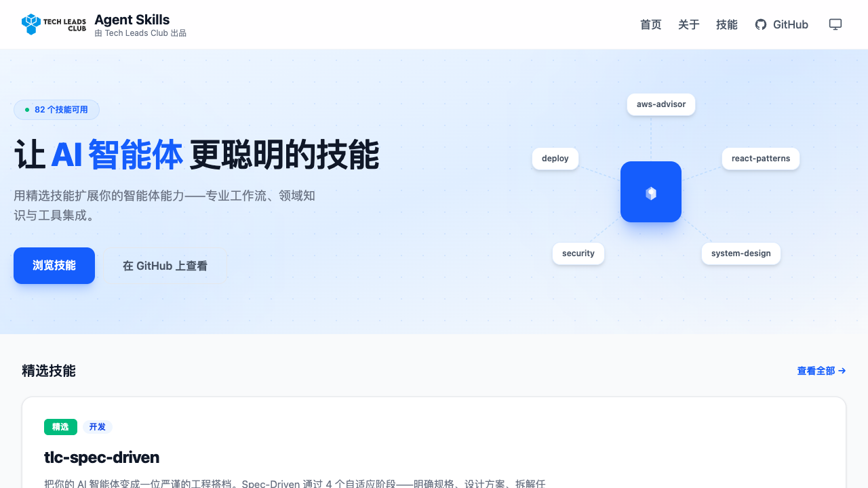Click card description starting 把你的 AI 智能体
This screenshot has height=488, width=868.
click(x=295, y=484)
